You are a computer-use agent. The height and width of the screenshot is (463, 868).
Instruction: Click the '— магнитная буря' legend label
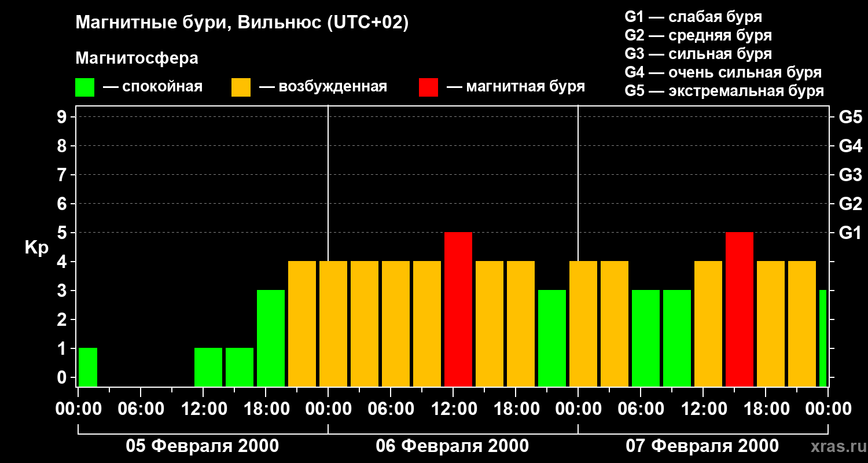[x=516, y=87]
